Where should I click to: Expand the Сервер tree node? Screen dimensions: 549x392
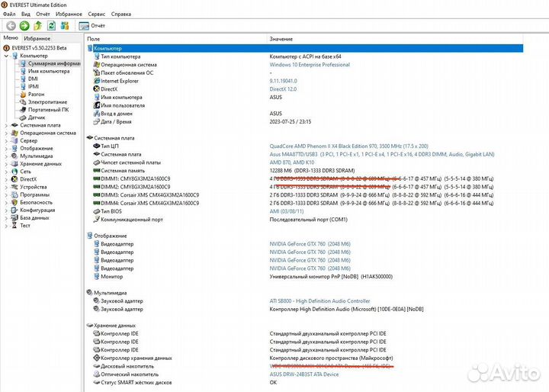(6, 141)
